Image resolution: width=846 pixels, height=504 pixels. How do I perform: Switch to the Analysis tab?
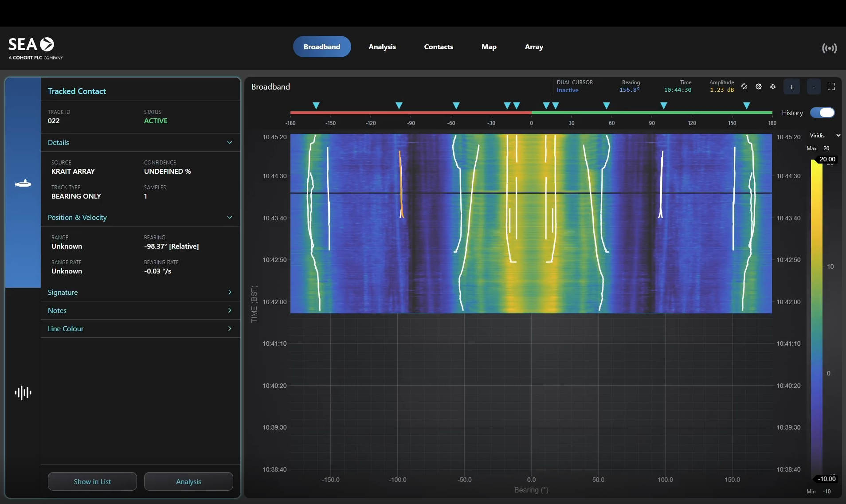point(382,47)
